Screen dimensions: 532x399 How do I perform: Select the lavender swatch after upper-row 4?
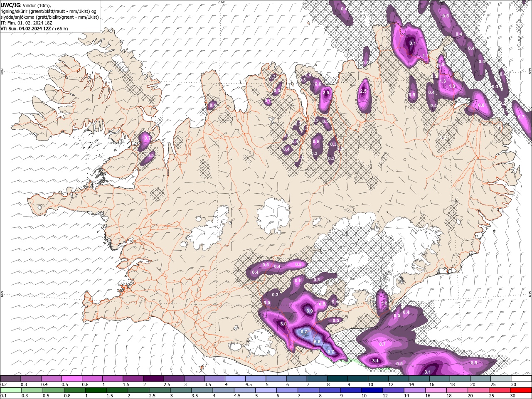(x=235, y=379)
